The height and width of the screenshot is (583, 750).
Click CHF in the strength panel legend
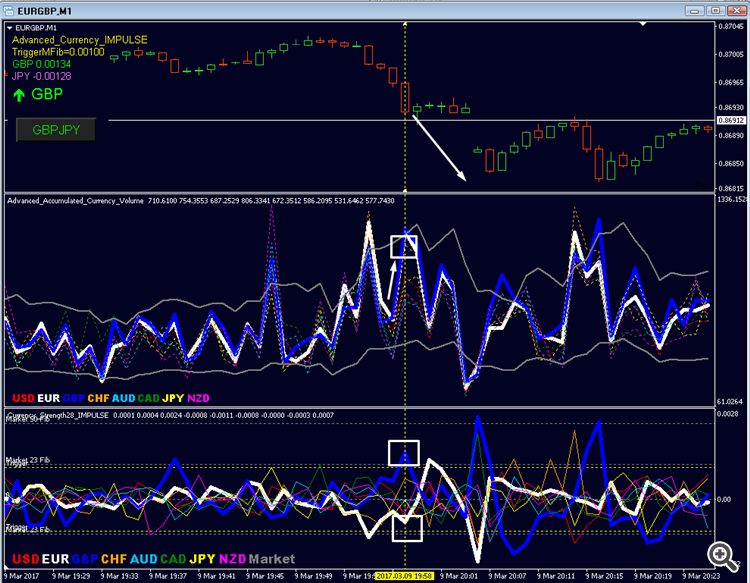tap(114, 559)
